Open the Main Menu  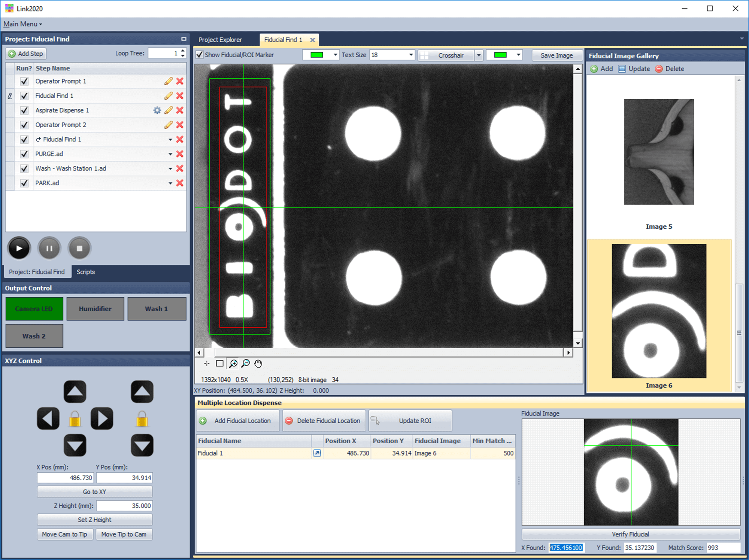22,24
